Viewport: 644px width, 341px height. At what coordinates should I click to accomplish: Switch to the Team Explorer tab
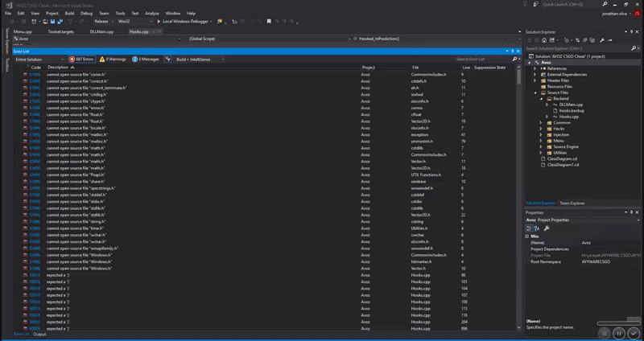pyautogui.click(x=572, y=203)
